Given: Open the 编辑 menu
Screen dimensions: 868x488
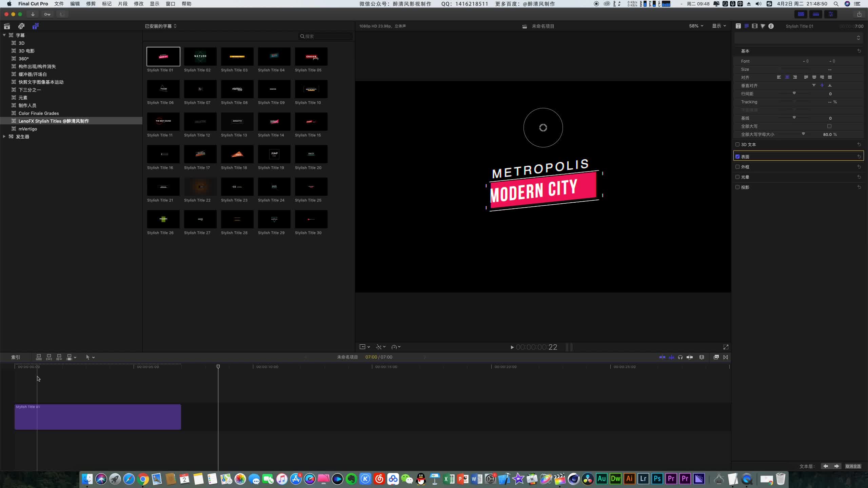Looking at the screenshot, I should tap(75, 4).
